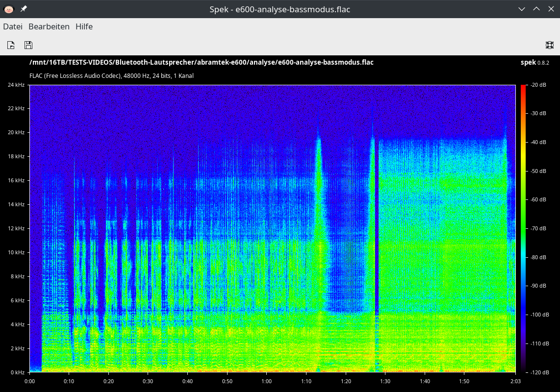
Task: Click the 1:10 time axis label
Action: point(306,381)
